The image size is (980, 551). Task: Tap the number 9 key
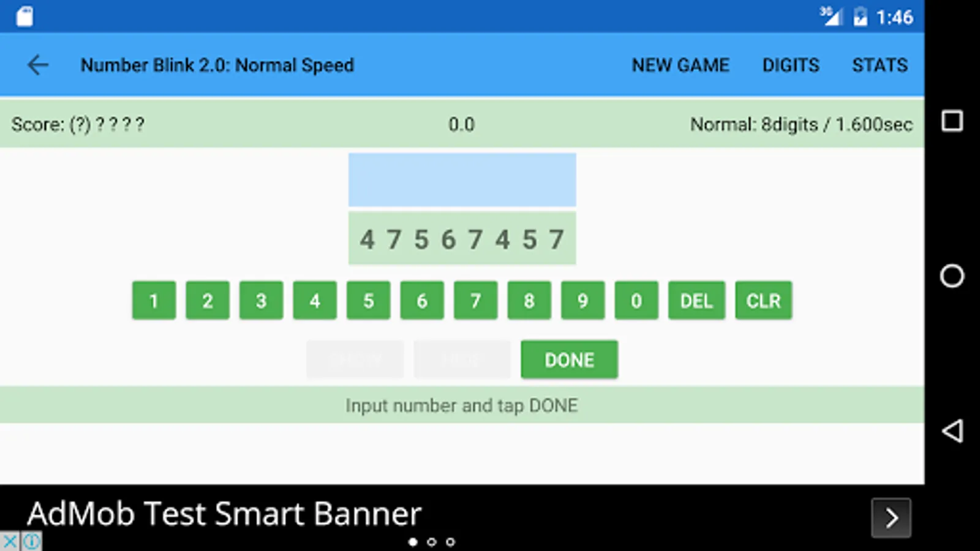pos(582,301)
